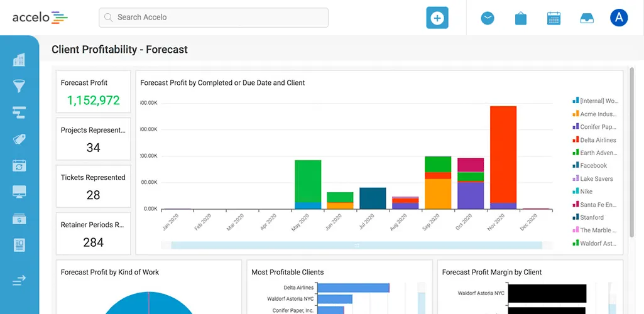Image resolution: width=644 pixels, height=314 pixels.
Task: Click the Oct 2020 magenta bar segment
Action: 471,165
